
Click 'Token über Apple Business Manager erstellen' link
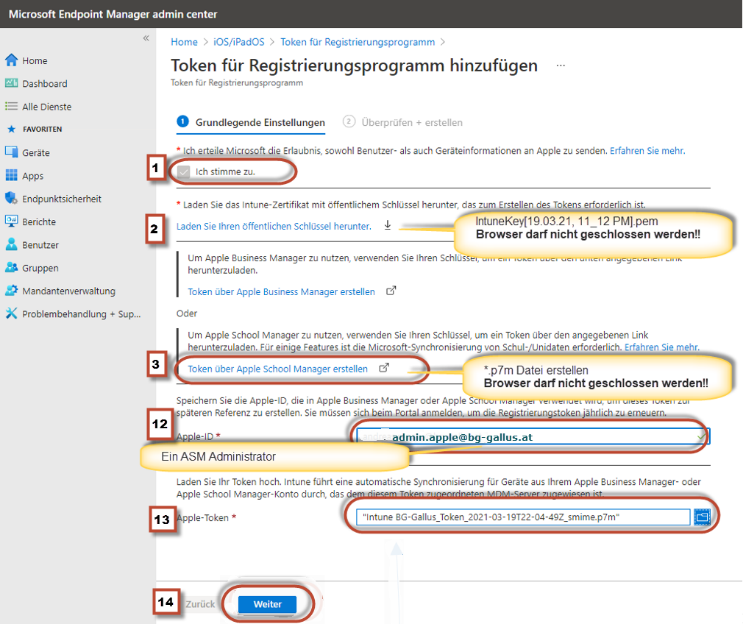(281, 292)
